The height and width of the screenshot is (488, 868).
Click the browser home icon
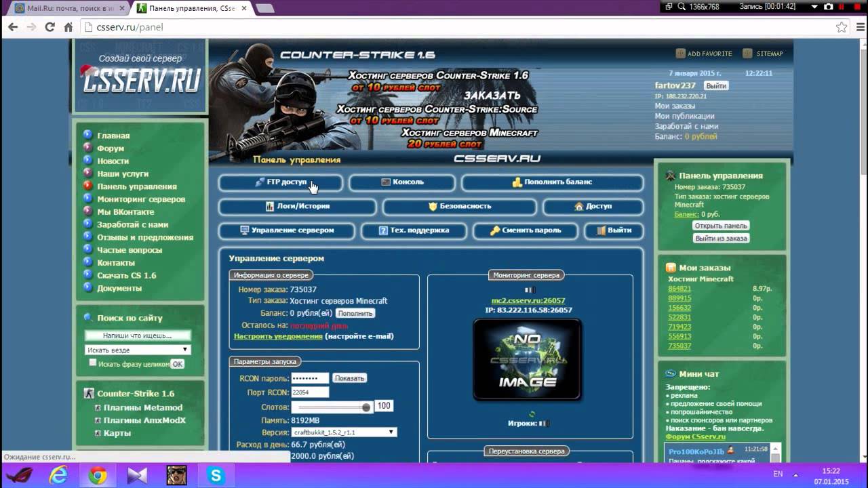tap(68, 27)
